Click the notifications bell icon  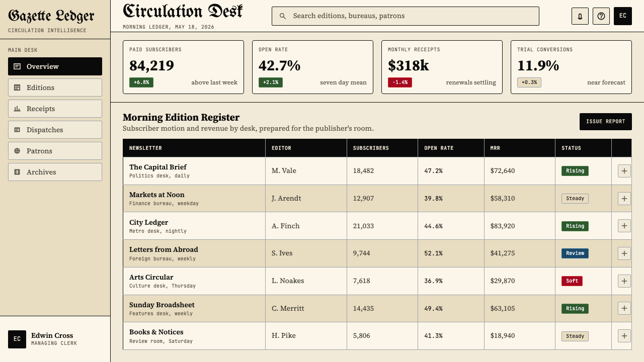pos(580,16)
